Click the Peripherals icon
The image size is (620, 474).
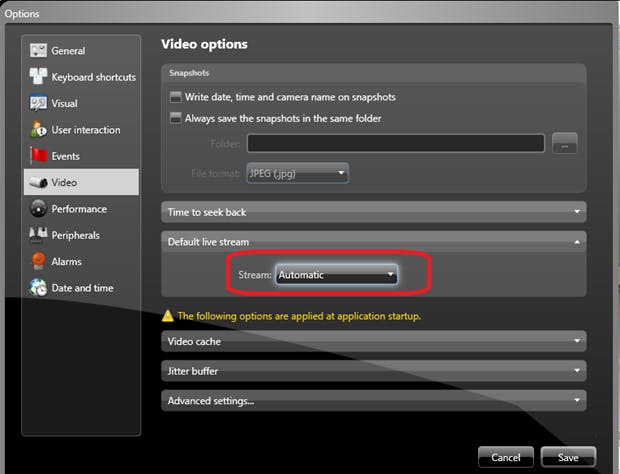point(38,235)
